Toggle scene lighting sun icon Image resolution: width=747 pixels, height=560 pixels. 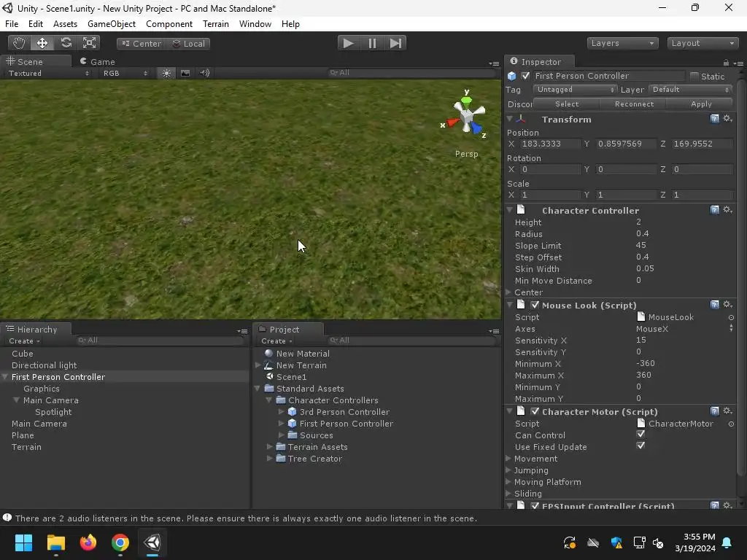tap(166, 73)
